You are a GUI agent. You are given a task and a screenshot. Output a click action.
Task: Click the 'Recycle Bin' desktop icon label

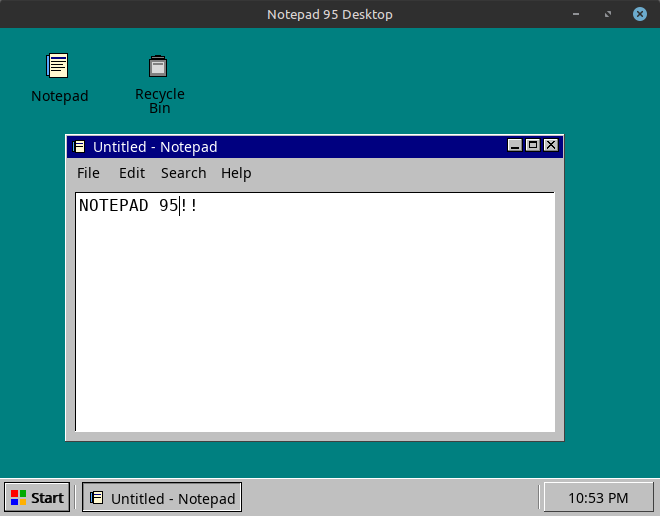click(x=160, y=101)
